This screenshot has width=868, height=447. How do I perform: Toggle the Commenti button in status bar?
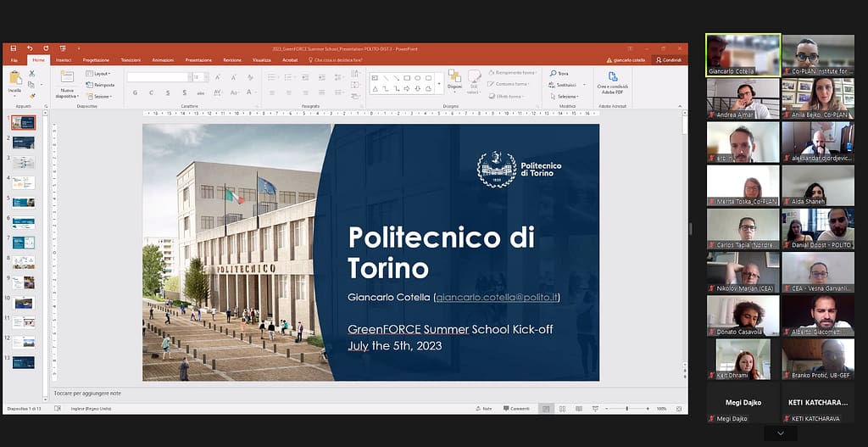pos(516,408)
